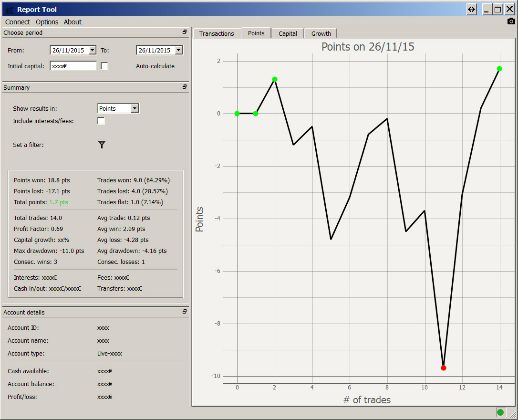Click Consec. wins: 3 text
This screenshot has width=518, height=420.
[x=35, y=262]
